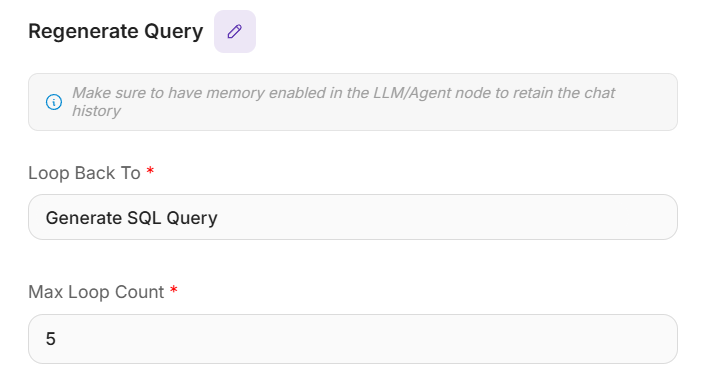The height and width of the screenshot is (380, 701).
Task: Click the memory enabled hint message
Action: pyautogui.click(x=343, y=102)
